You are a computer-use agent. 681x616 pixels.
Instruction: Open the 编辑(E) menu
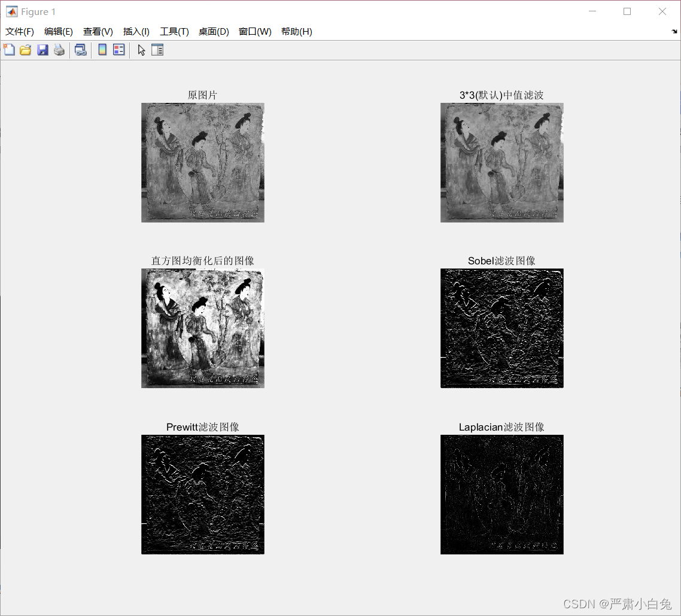[58, 32]
